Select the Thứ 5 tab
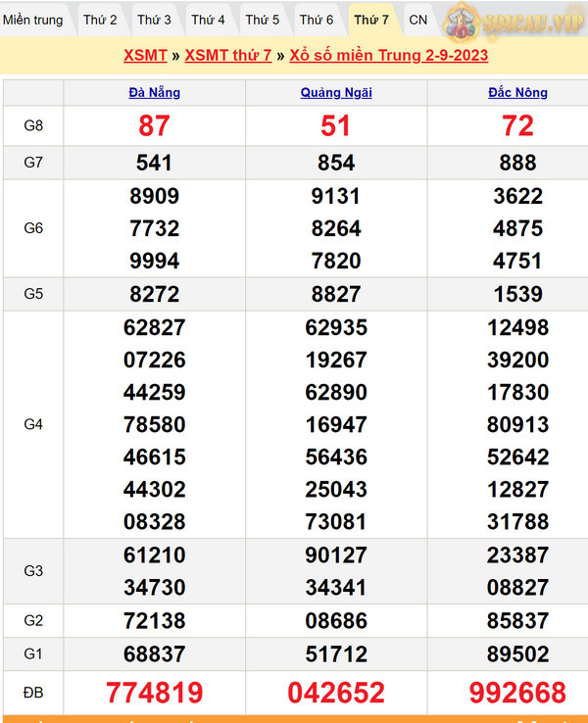The height and width of the screenshot is (723, 588). pyautogui.click(x=262, y=20)
